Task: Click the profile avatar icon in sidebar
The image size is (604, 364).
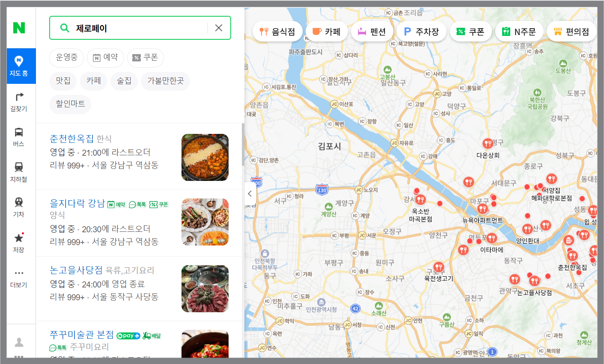Action: coord(19,342)
